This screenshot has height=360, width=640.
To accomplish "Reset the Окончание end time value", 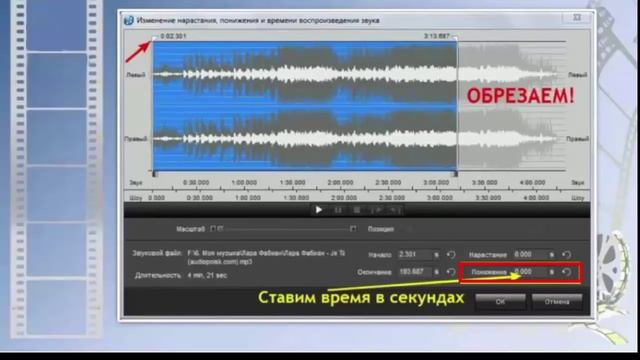I will pyautogui.click(x=451, y=272).
